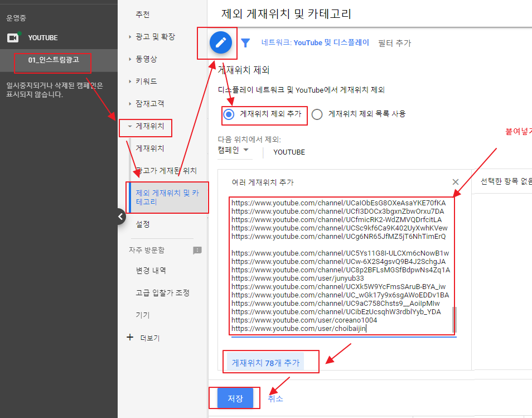The image size is (532, 418).
Task: Open 제외 게재위치 및 카테고리 page
Action: pyautogui.click(x=167, y=198)
